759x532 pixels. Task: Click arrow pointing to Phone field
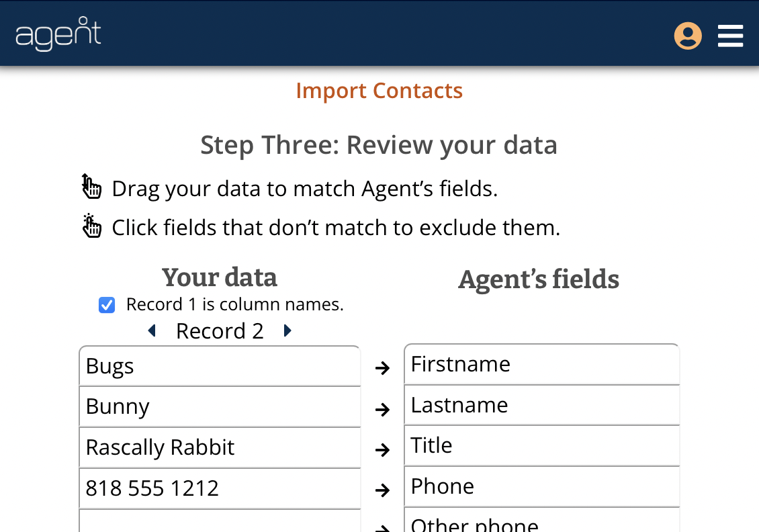coord(382,490)
